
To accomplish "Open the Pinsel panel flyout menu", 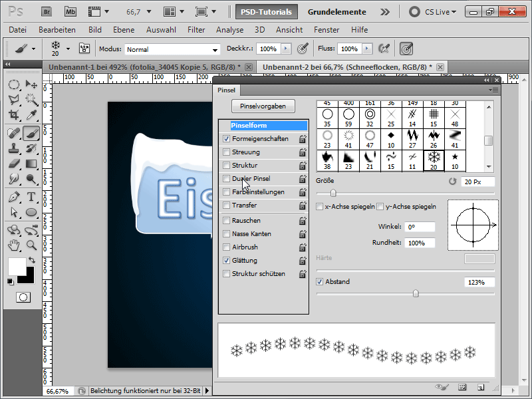I will [x=493, y=90].
